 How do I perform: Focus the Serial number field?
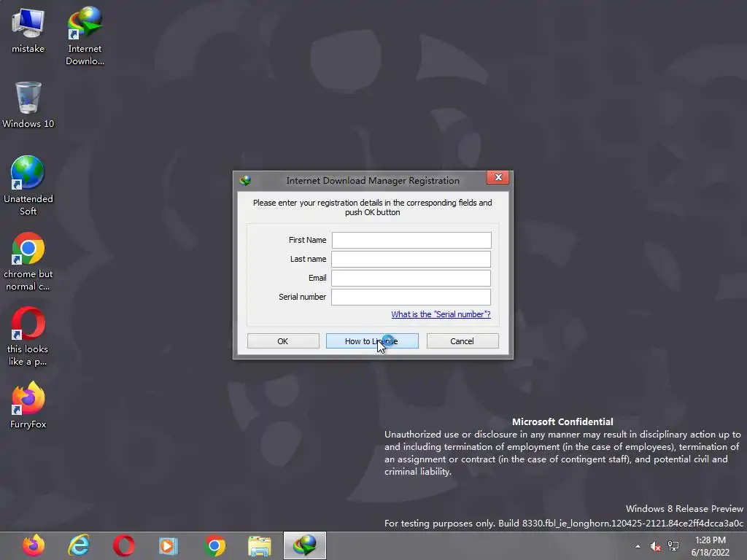coord(411,297)
